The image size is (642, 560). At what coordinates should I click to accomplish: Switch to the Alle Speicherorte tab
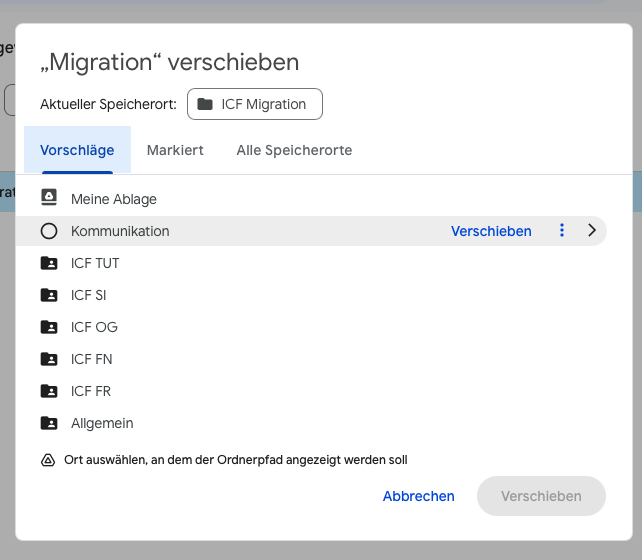click(294, 150)
